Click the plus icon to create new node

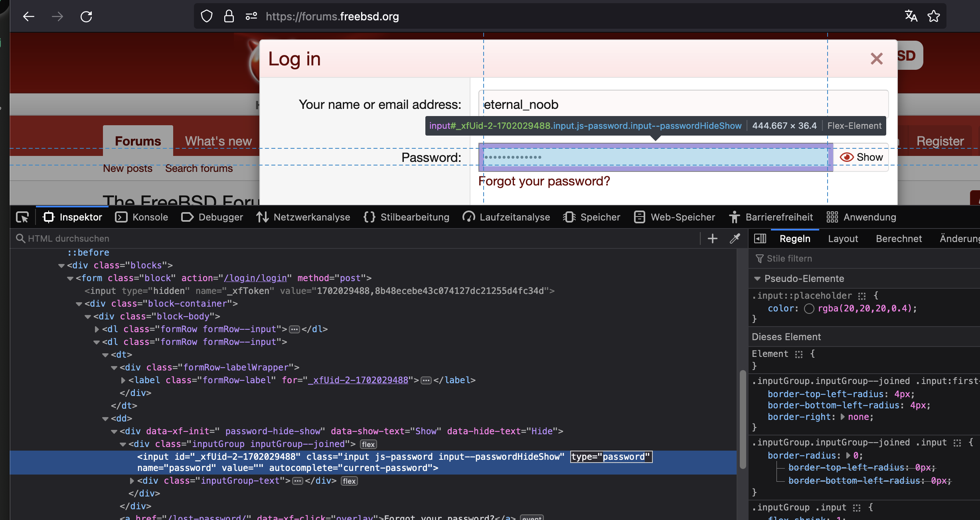tap(712, 238)
